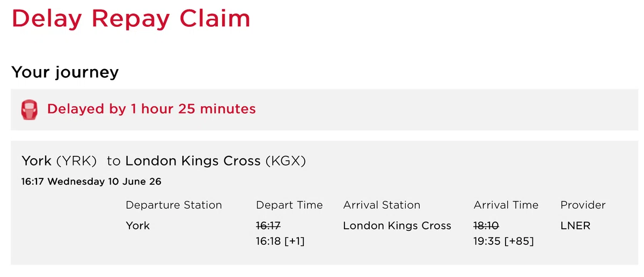The height and width of the screenshot is (277, 644).
Task: Click the 16:17 Wednesday 10 June 26 date
Action: tap(91, 182)
